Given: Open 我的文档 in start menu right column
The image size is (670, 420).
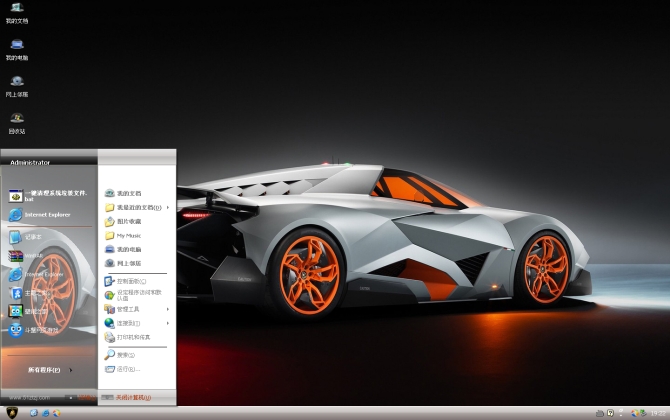Looking at the screenshot, I should coord(123,194).
